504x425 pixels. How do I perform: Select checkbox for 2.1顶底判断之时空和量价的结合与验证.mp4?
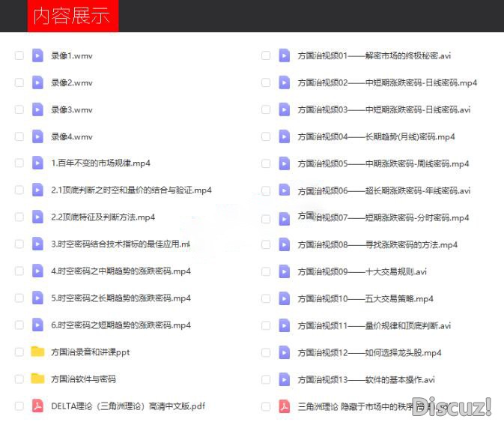pyautogui.click(x=19, y=190)
